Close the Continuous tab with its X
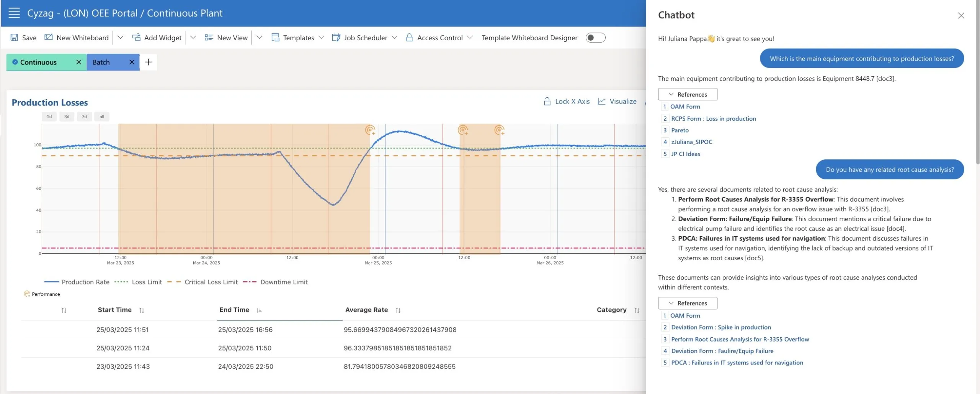Image resolution: width=980 pixels, height=394 pixels. point(78,62)
